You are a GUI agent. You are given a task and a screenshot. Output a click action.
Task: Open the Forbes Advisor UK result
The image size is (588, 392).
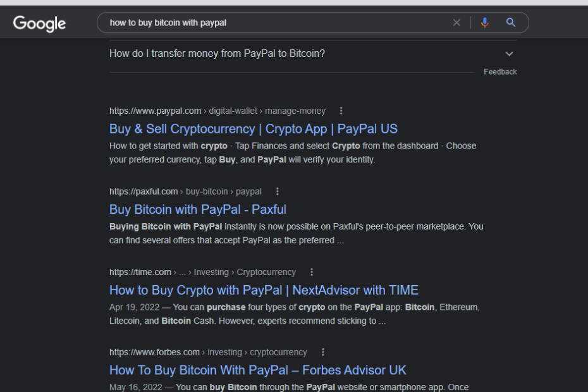click(257, 370)
